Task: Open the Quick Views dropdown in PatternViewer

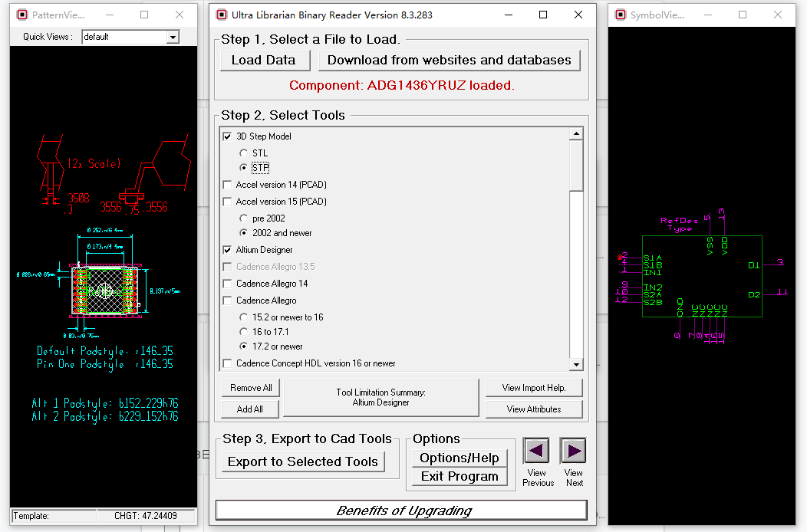Action: 173,37
